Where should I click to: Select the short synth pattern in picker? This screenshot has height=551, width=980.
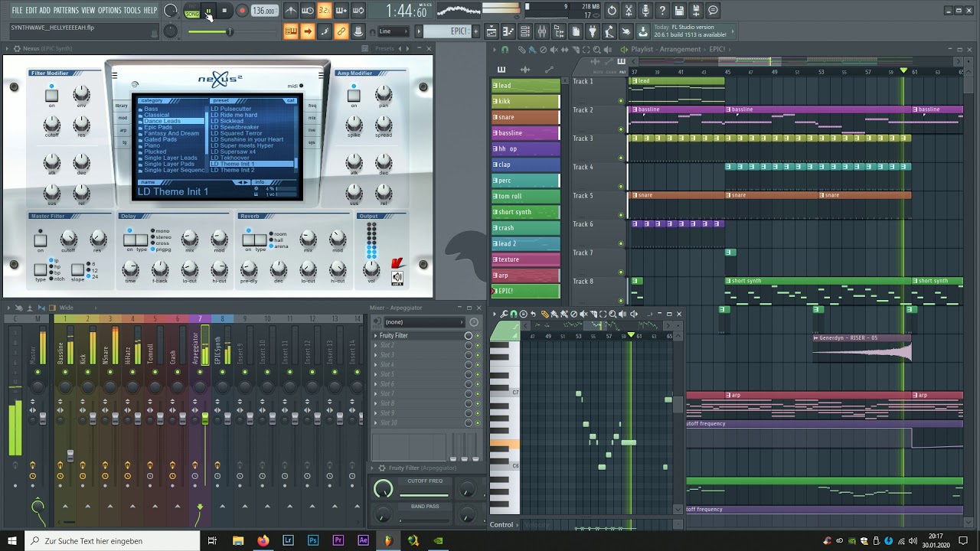click(525, 212)
